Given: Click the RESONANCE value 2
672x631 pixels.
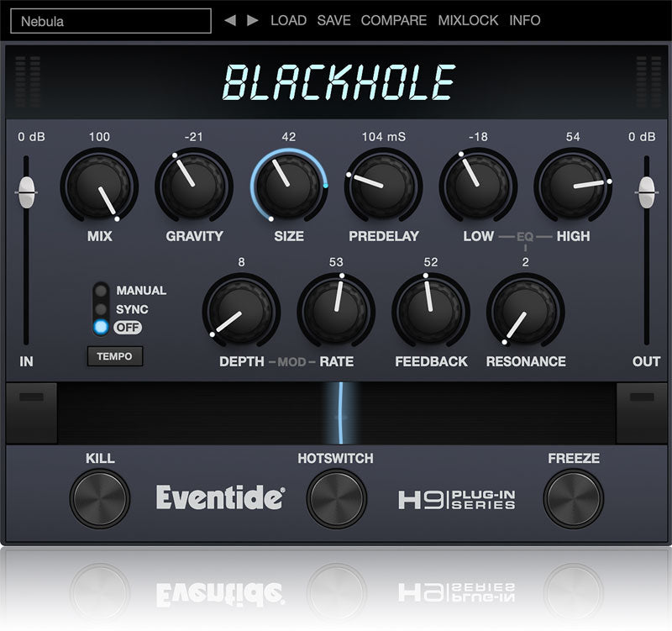Looking at the screenshot, I should click(526, 262).
